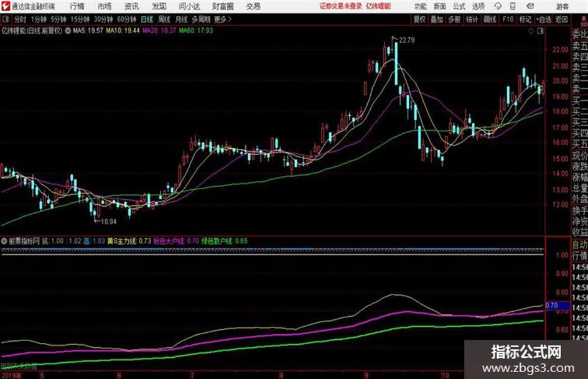This screenshot has height=379, width=588.
Task: Switch to the 60分钟 period tab
Action: point(127,19)
